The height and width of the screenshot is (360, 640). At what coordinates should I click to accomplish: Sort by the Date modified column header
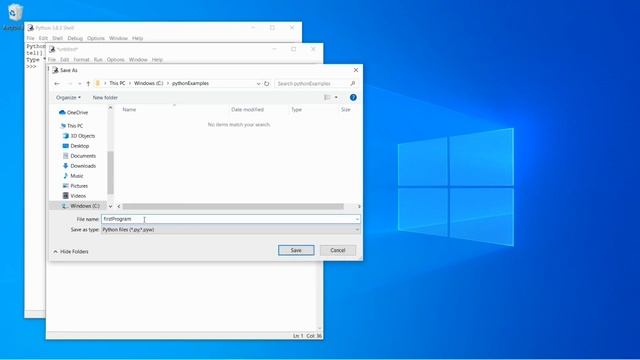coord(247,110)
